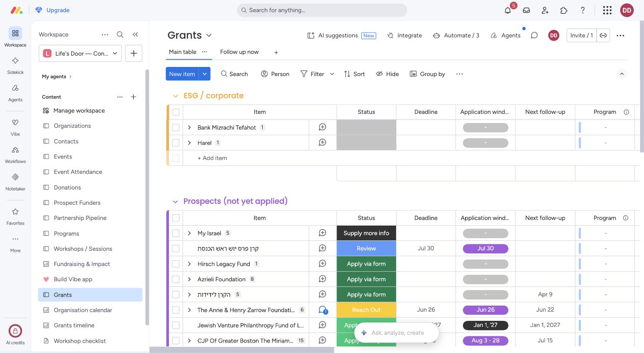Open the Integrate button
The width and height of the screenshot is (644, 353).
(404, 35)
